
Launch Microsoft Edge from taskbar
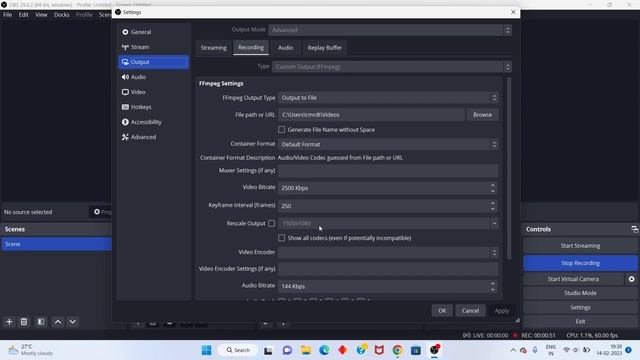pyautogui.click(x=324, y=350)
